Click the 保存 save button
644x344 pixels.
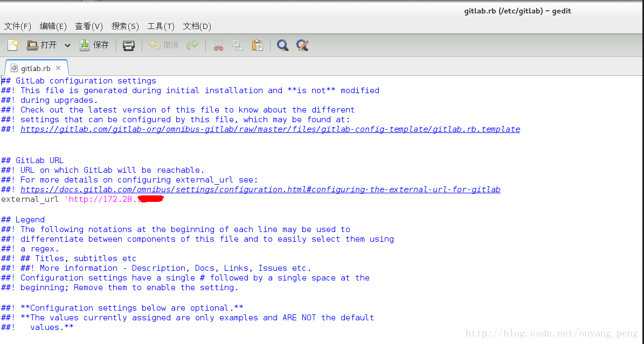click(94, 45)
